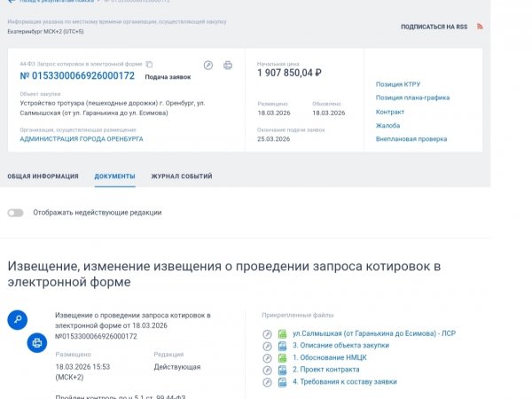Viewport: 532px width, 399px height.
Task: View signature of '4. Требования к составу заявки' file
Action: pos(267,382)
